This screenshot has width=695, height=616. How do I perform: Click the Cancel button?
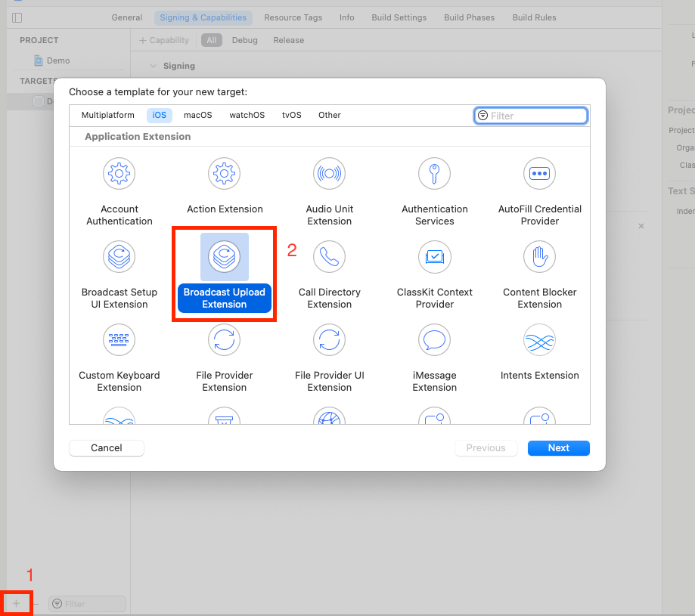(x=107, y=447)
